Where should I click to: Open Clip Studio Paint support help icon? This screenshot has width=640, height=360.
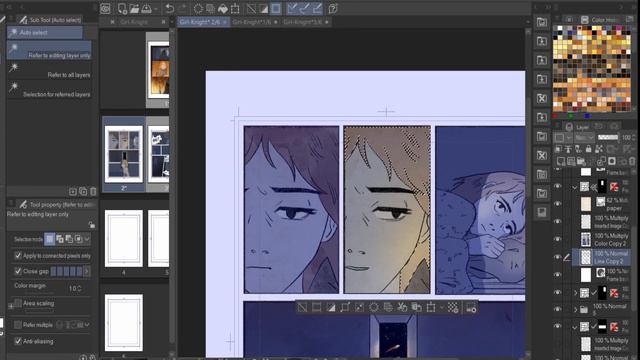pos(333,8)
